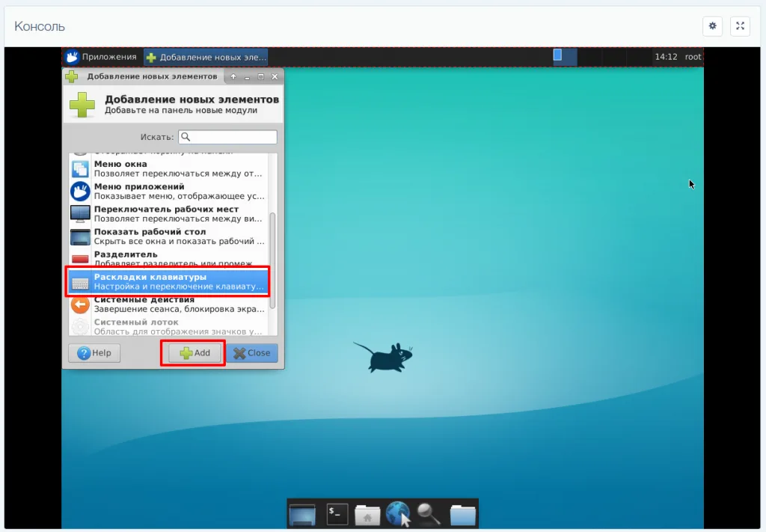Open the Приложения menu in top panel
The height and width of the screenshot is (532, 766).
coord(102,57)
